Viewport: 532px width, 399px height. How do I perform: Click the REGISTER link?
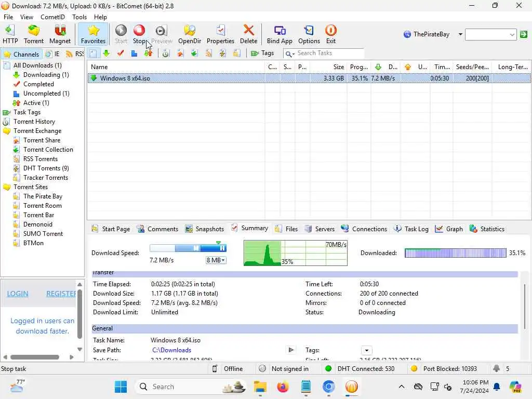(x=61, y=294)
